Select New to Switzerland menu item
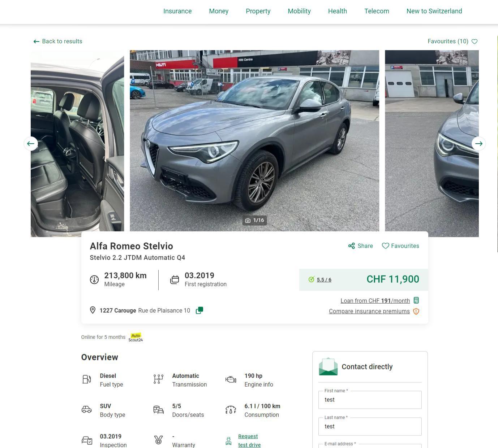498x448 pixels. (434, 11)
